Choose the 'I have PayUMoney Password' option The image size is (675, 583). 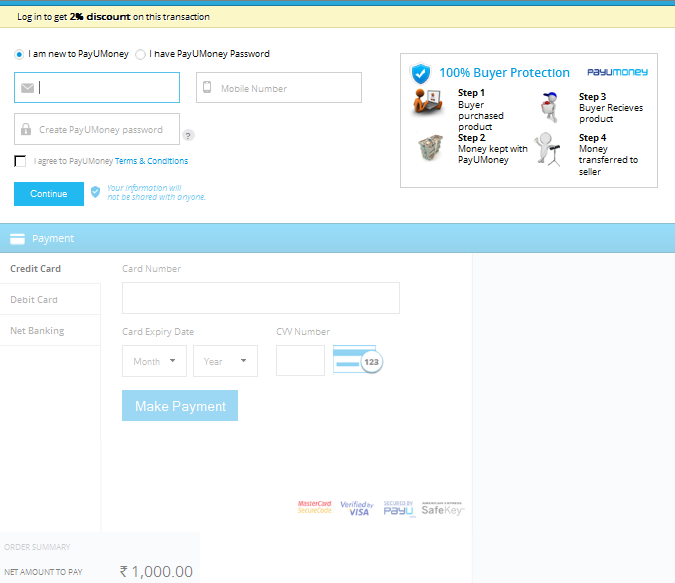[x=140, y=54]
